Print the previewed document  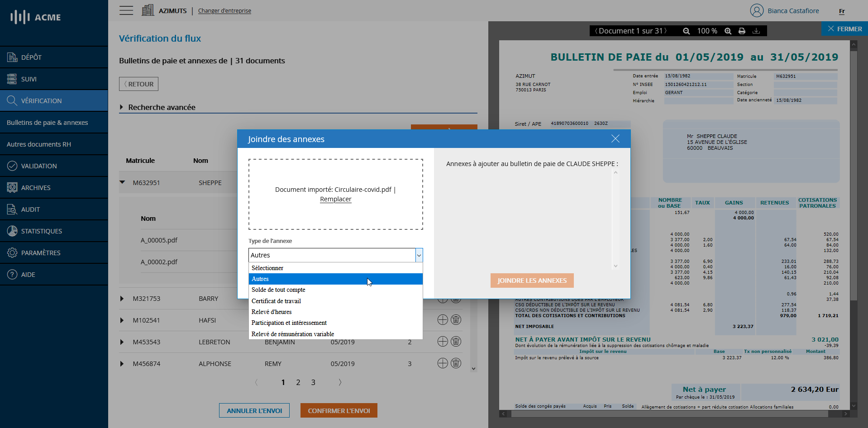(742, 31)
